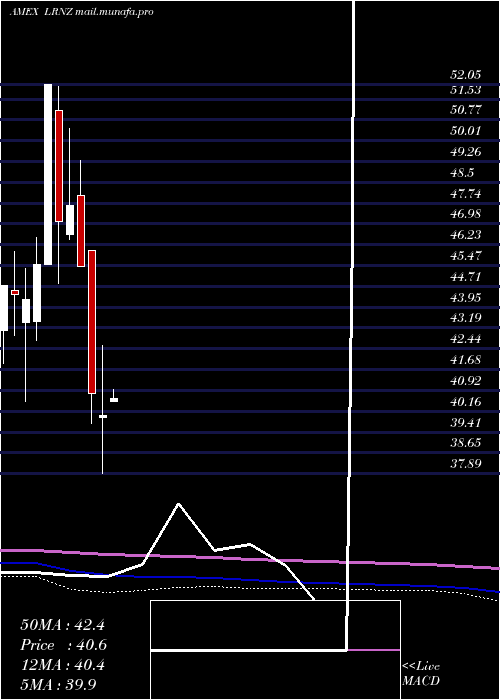The width and height of the screenshot is (500, 700).
Task: Click the 40.16 price label
Action: tap(466, 402)
